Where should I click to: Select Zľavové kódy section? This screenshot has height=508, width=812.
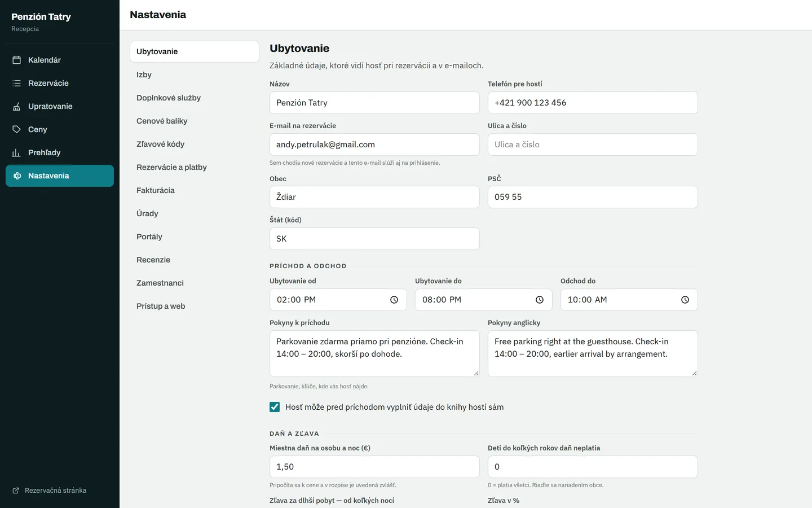coord(195,144)
